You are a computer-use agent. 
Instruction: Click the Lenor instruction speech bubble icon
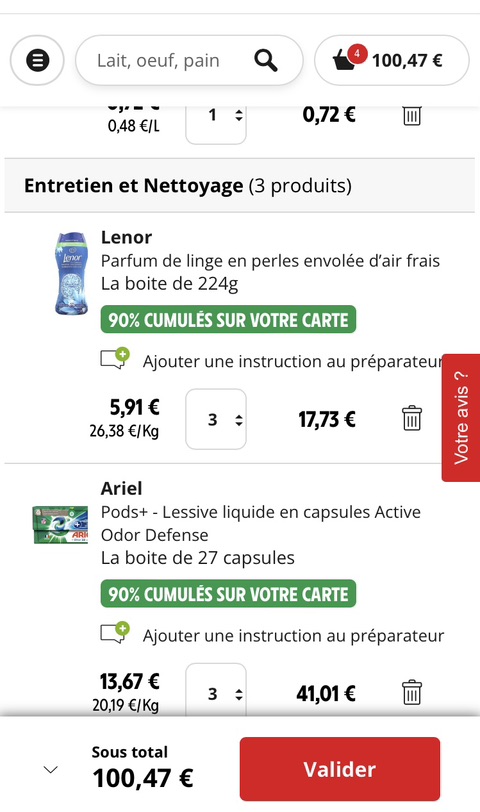point(114,358)
